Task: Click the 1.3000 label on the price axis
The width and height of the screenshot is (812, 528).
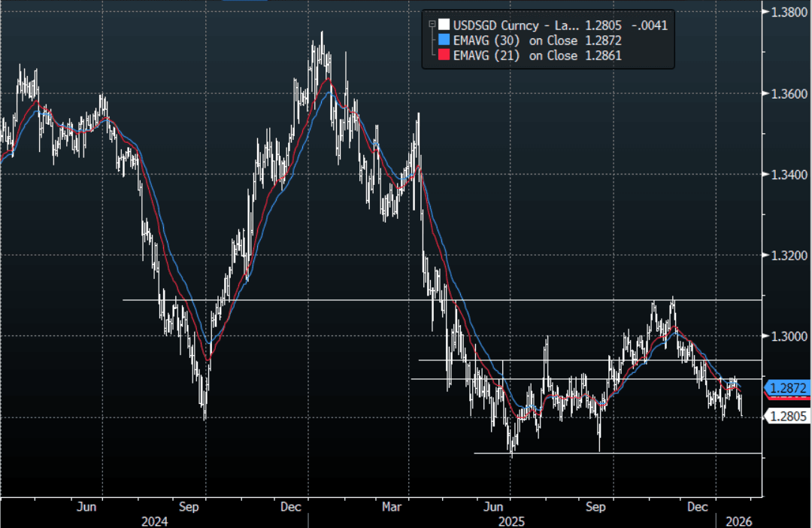Action: click(x=787, y=336)
